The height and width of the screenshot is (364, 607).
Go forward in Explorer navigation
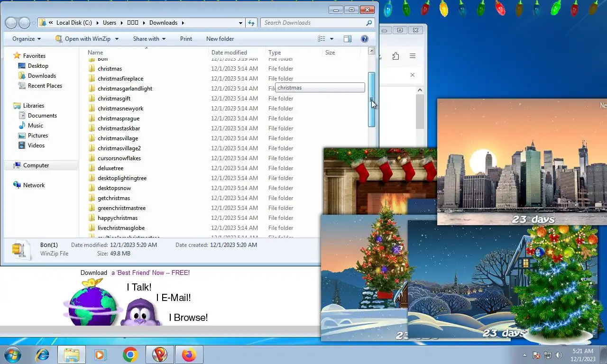24,23
